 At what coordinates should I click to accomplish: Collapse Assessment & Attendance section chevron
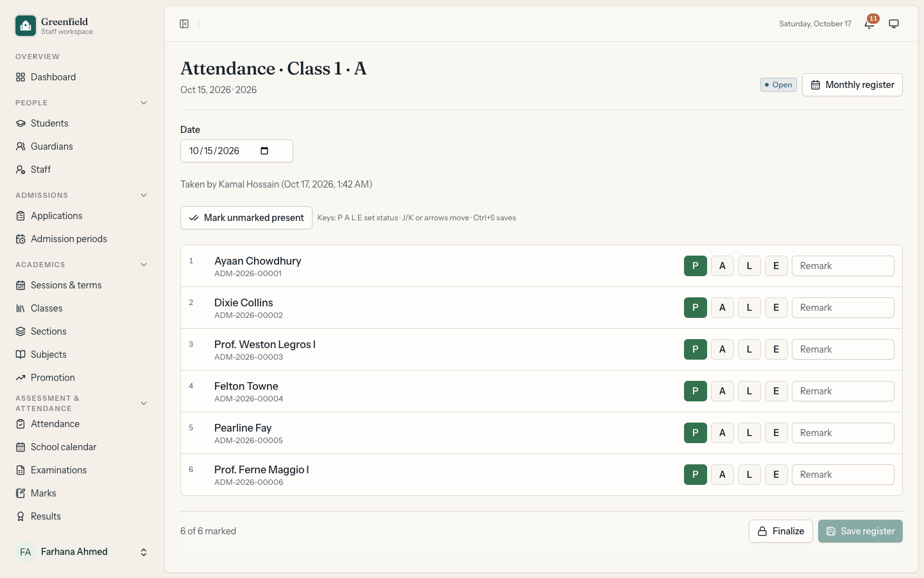(144, 403)
